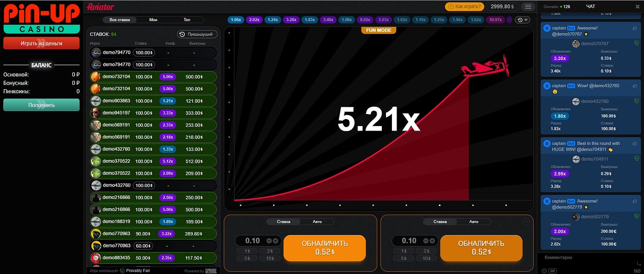Click right bet amount field 0.10
This screenshot has width=644, height=274.
[409, 241]
